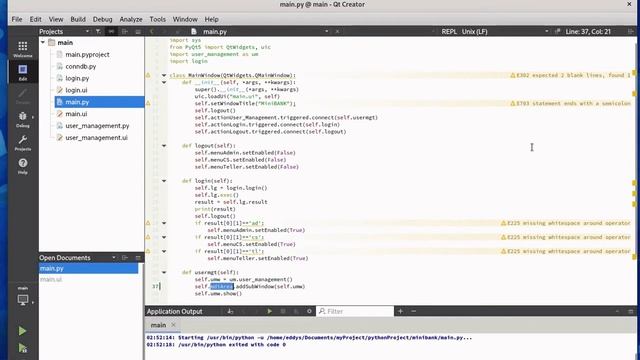640x360 pixels.
Task: Click the file icon beside main.py in toolbar
Action: [194, 31]
